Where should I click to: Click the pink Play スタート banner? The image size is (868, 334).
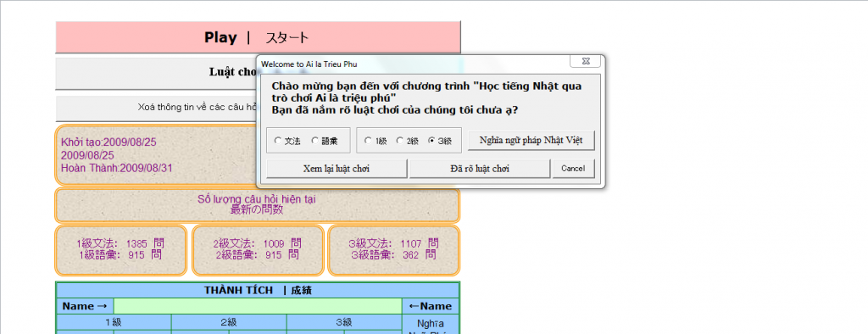tap(258, 37)
